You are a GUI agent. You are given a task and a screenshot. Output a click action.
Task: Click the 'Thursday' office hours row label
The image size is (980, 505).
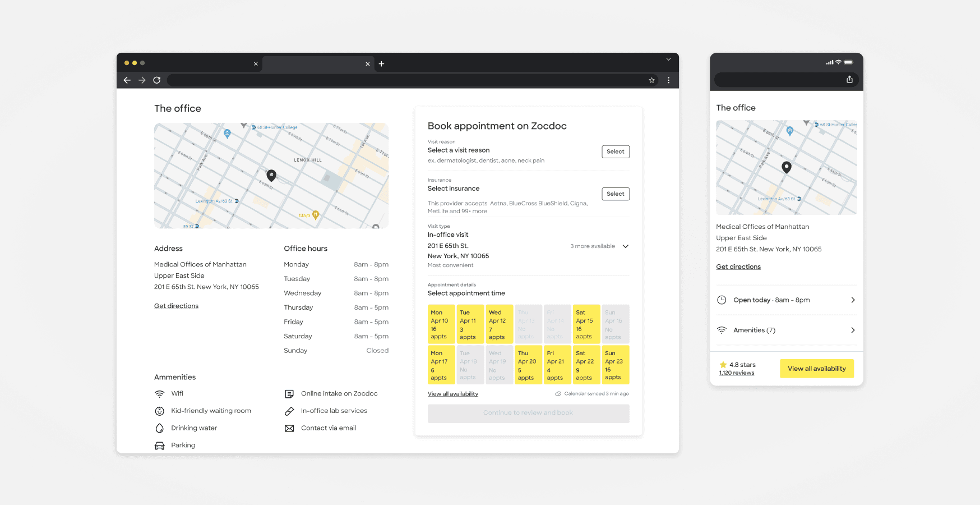pos(298,307)
